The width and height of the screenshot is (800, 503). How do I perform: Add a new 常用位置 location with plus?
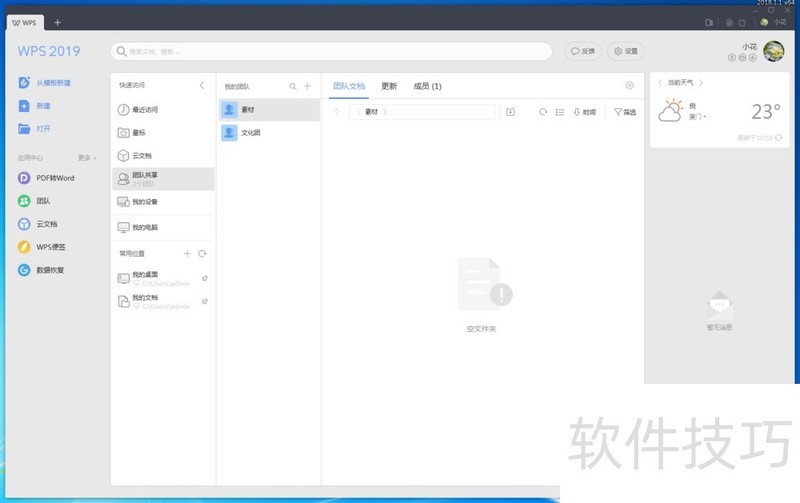[x=187, y=254]
